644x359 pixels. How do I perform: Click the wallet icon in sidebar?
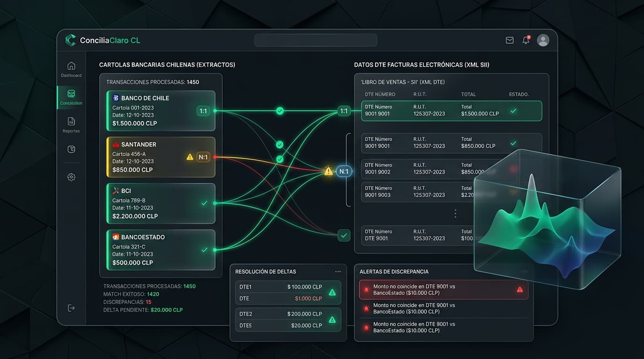[x=71, y=150]
